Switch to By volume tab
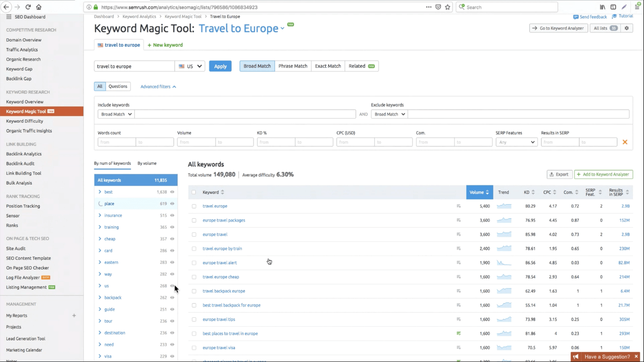The height and width of the screenshot is (362, 644). coord(147,163)
